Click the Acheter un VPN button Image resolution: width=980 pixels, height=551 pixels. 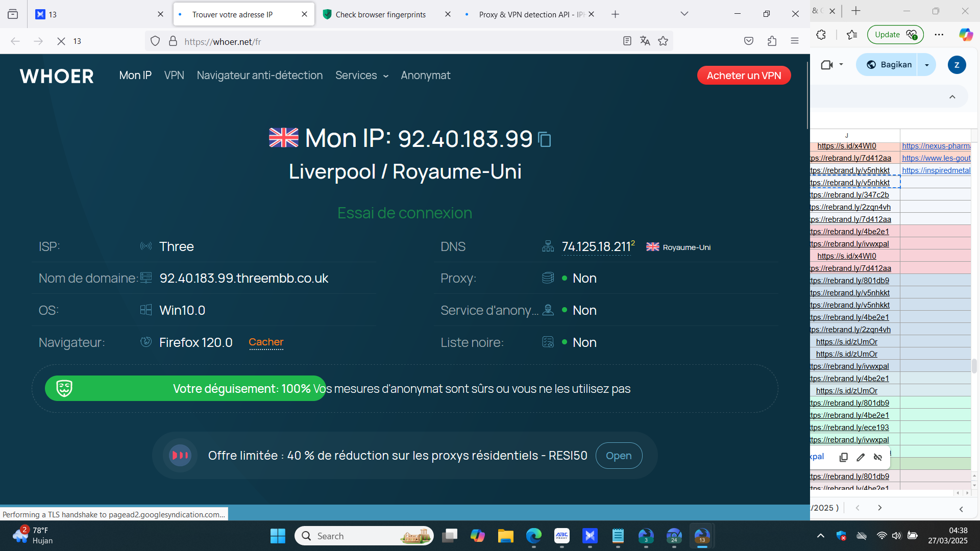tap(744, 76)
